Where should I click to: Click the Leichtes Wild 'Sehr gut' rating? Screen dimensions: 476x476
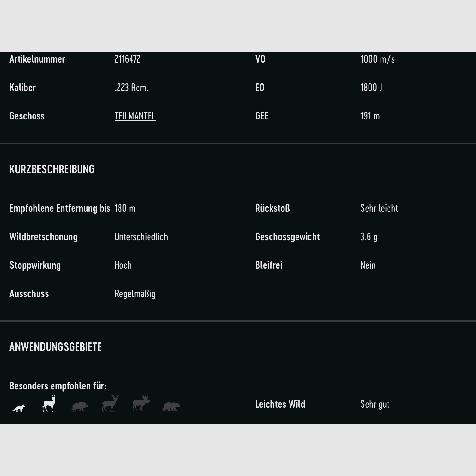(375, 404)
